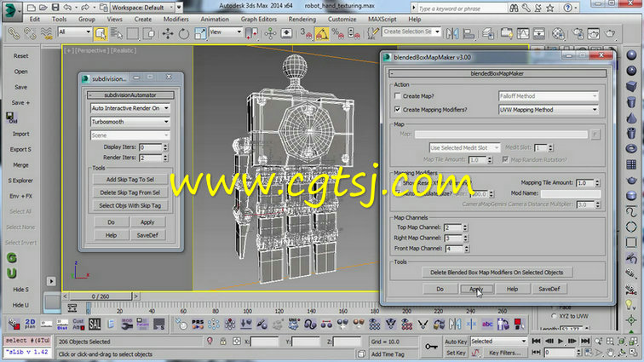Click the green U icon in left panel
The width and height of the screenshot is (644, 362).
[x=12, y=273]
